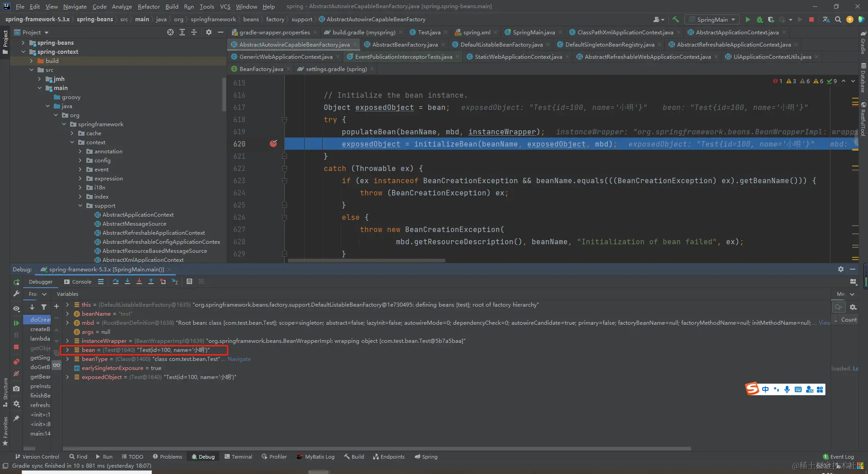This screenshot has height=474, width=868.
Task: Switch to AbstractBeanFactory.java tab
Action: pos(405,44)
